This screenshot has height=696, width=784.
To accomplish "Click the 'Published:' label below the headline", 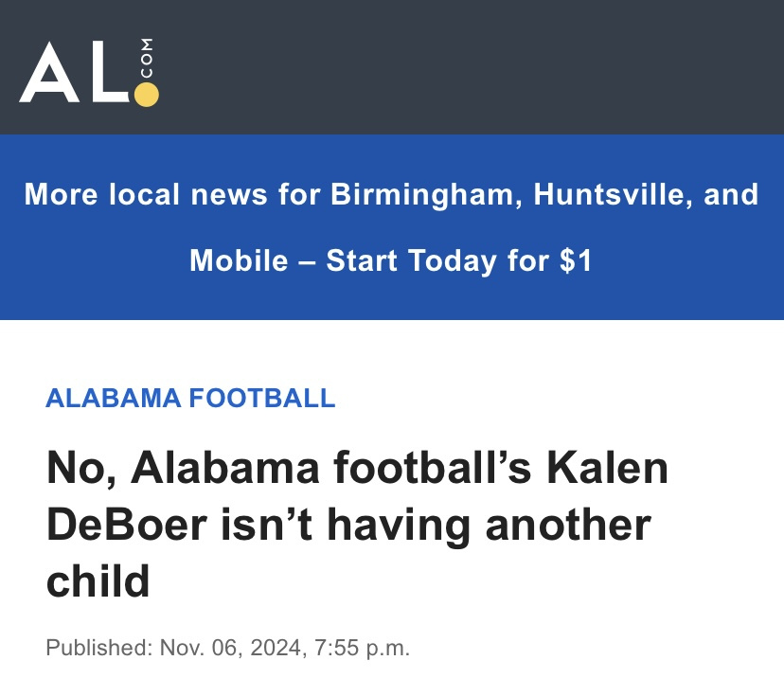I will tap(98, 650).
